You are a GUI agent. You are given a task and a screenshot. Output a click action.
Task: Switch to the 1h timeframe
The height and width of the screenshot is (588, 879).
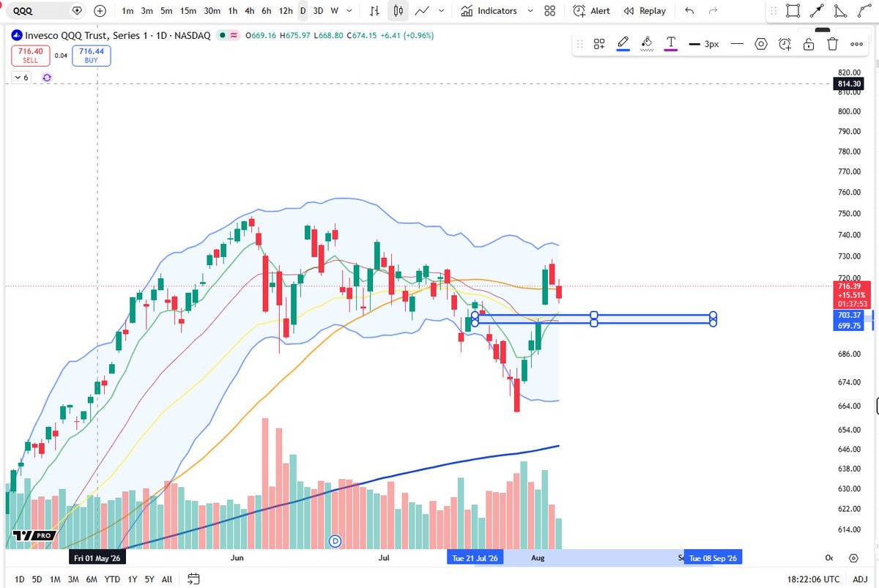(x=232, y=11)
